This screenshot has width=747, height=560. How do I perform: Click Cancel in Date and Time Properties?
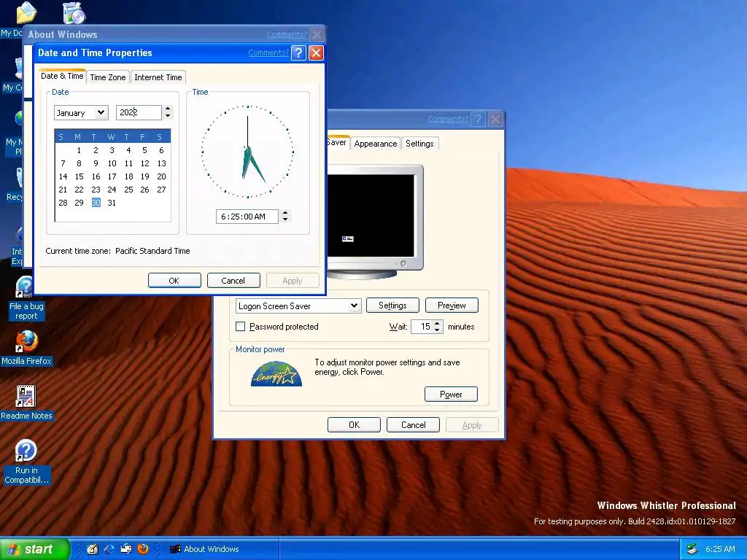coord(233,281)
